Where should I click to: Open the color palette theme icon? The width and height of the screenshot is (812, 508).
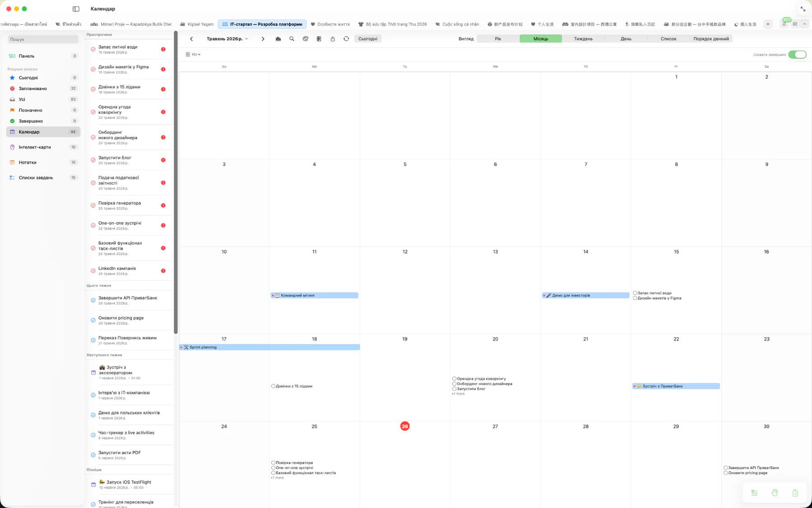tap(305, 39)
